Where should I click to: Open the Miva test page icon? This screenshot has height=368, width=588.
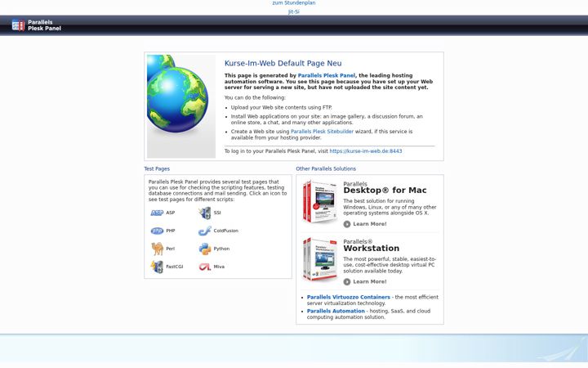205,267
